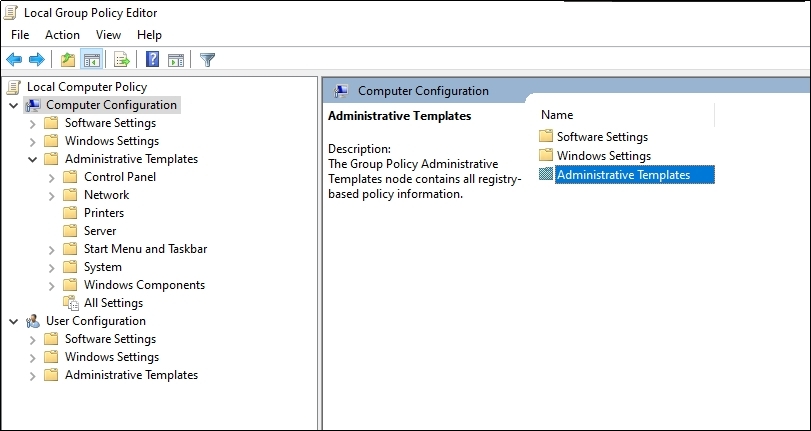Select Windows Settings under User Configuration
The image size is (811, 431).
(x=112, y=357)
